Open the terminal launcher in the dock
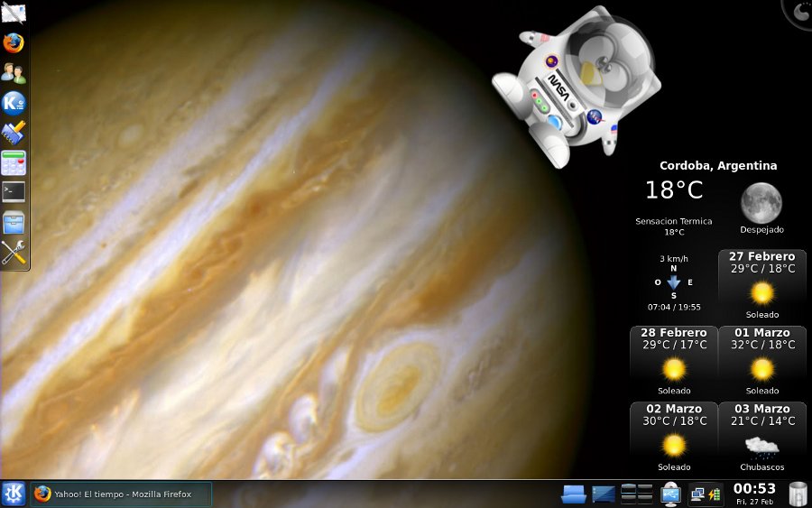Screen dimensions: 812x508 [14, 192]
